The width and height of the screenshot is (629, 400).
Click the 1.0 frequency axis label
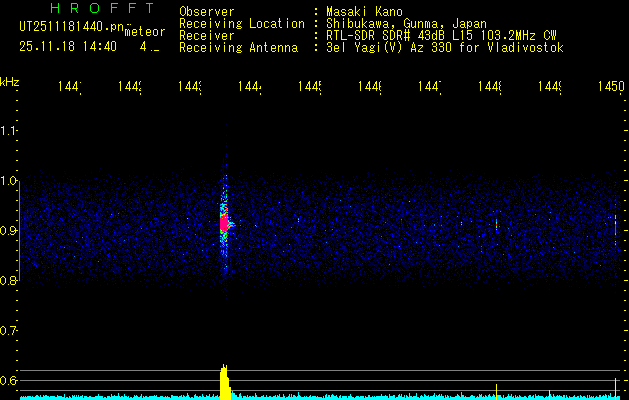pyautogui.click(x=9, y=181)
